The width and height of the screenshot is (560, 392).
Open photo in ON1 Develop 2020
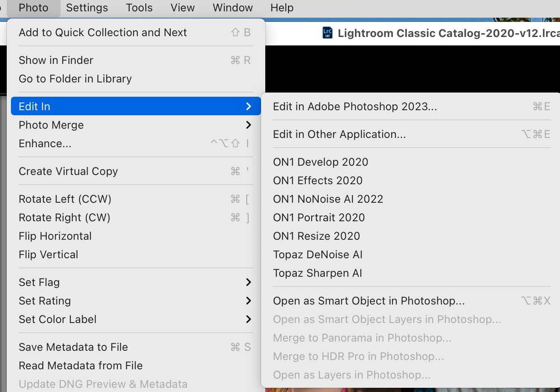pyautogui.click(x=411, y=162)
